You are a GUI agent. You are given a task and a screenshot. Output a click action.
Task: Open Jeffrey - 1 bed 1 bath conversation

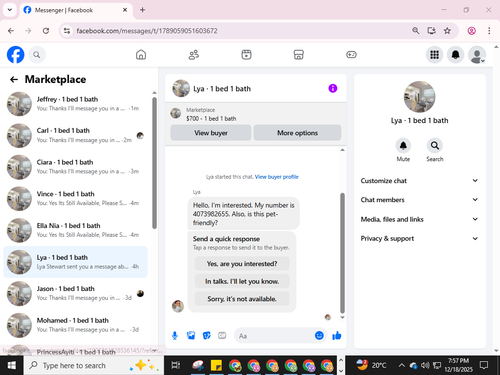[x=75, y=104]
